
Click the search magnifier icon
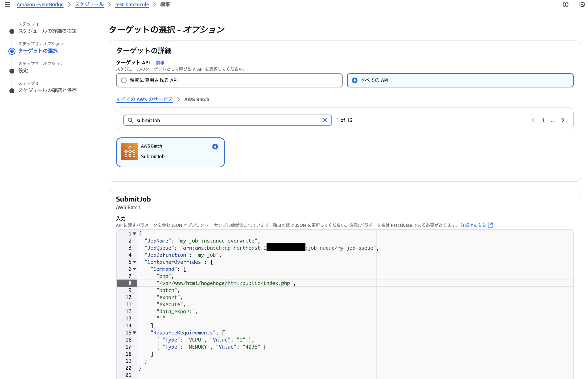(130, 120)
